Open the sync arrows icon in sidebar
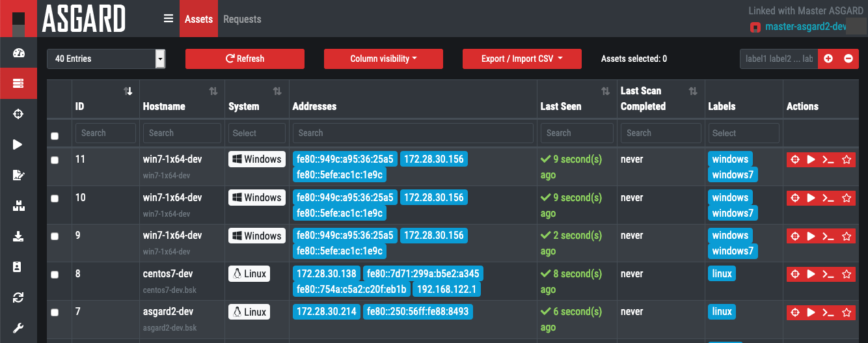This screenshot has width=868, height=343. [x=18, y=297]
